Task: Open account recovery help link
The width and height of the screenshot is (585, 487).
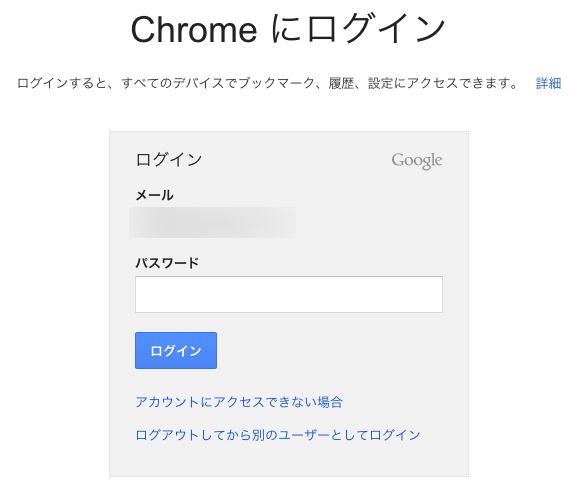Action: coord(239,402)
